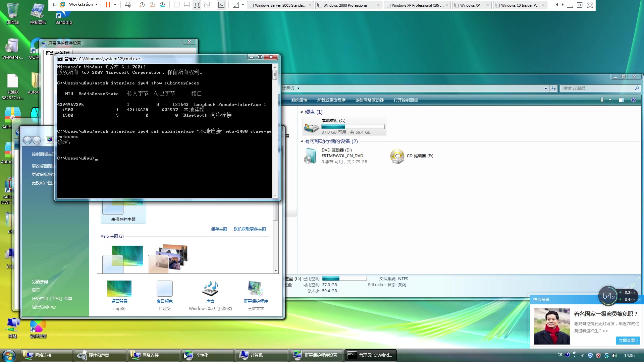This screenshot has height=362, width=644.
Task: Click the refresh button beside the address bar
Action: (553, 88)
